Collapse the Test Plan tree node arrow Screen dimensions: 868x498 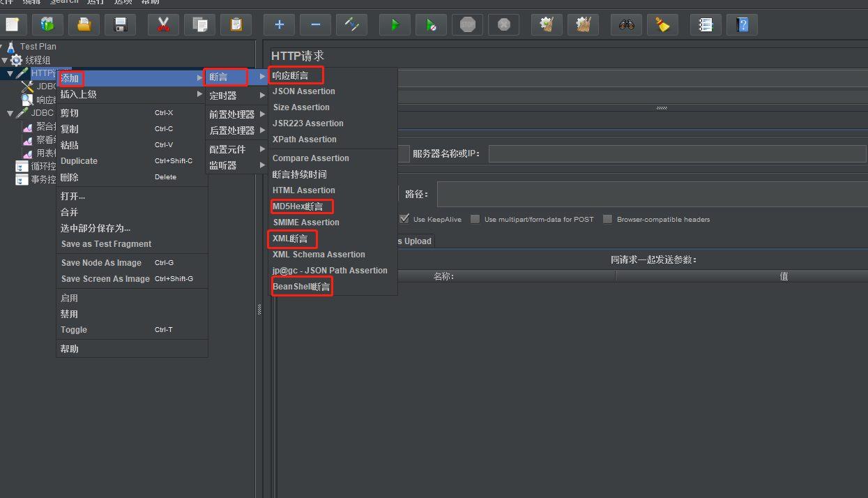(3, 47)
